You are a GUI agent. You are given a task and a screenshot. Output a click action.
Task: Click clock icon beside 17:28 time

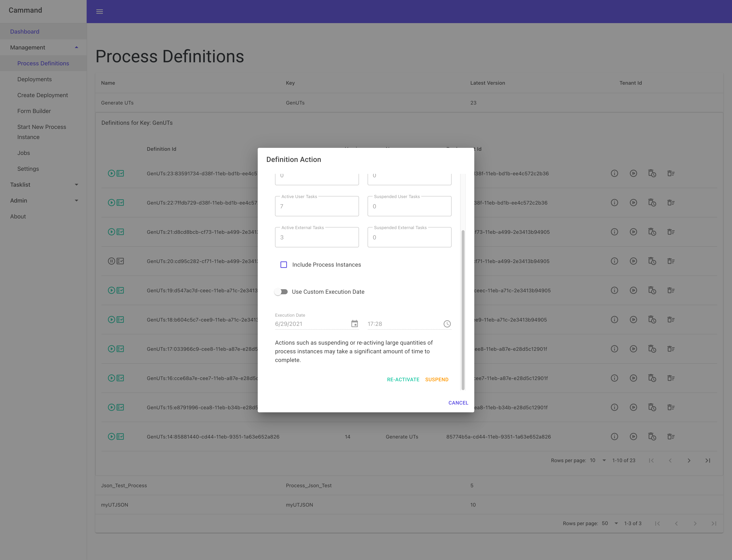(447, 324)
